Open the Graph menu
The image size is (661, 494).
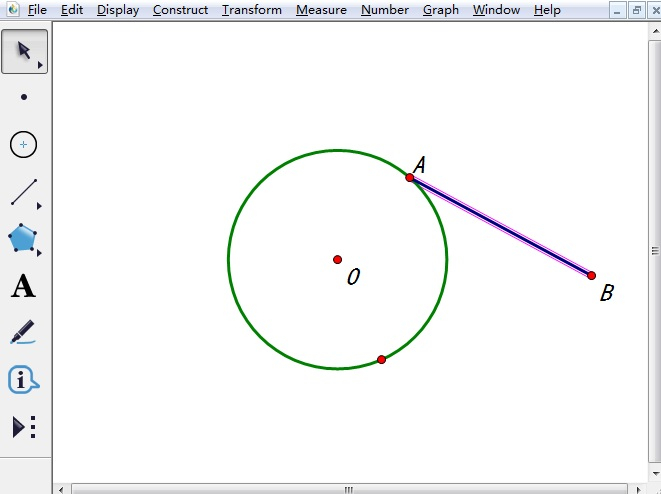[440, 10]
